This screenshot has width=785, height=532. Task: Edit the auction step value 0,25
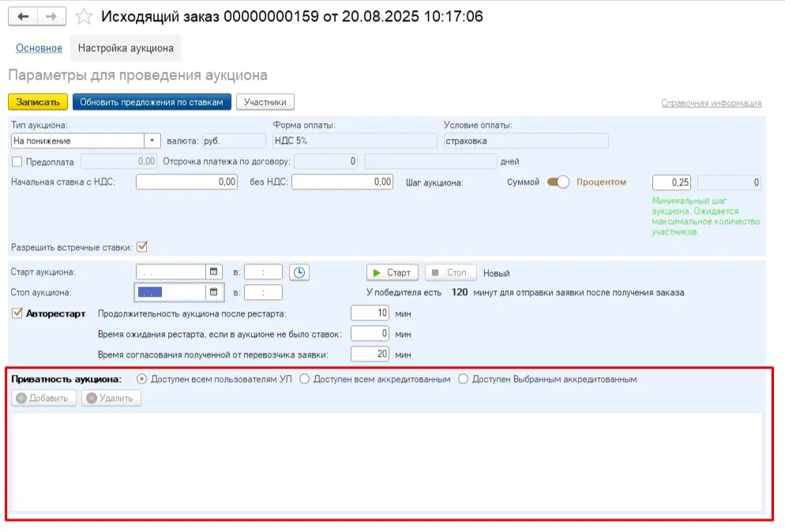click(671, 182)
